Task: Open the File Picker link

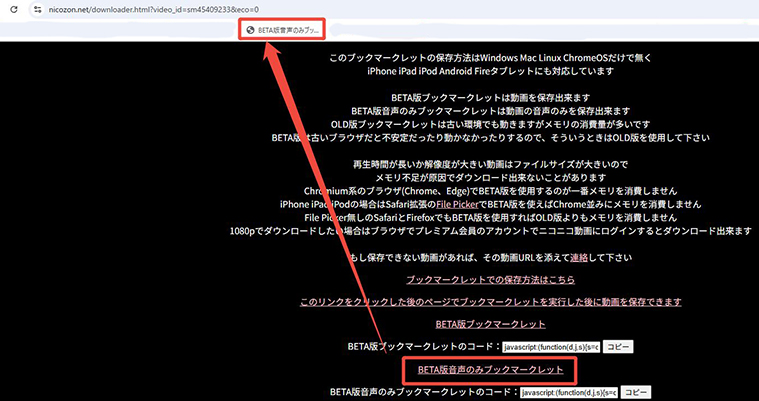Action: coord(457,204)
